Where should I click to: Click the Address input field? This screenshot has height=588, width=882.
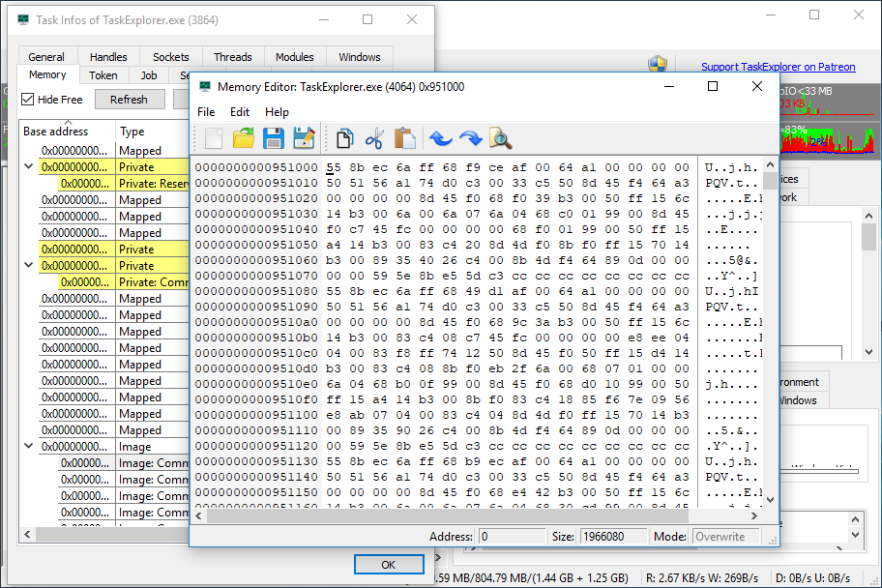pyautogui.click(x=512, y=536)
